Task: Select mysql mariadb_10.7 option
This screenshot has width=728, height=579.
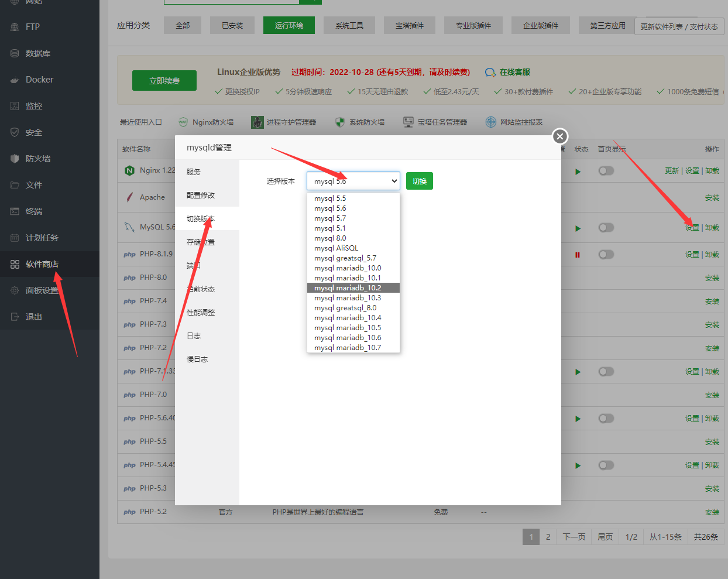Action: click(353, 348)
